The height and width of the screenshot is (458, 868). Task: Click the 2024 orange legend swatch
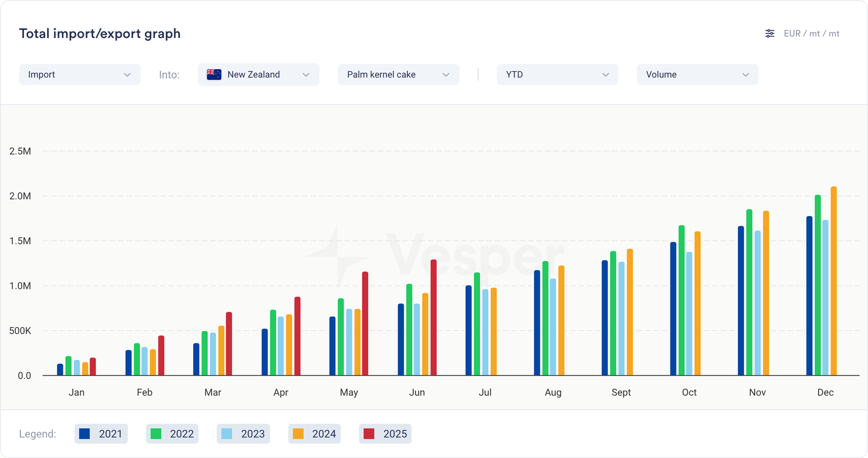pos(298,434)
